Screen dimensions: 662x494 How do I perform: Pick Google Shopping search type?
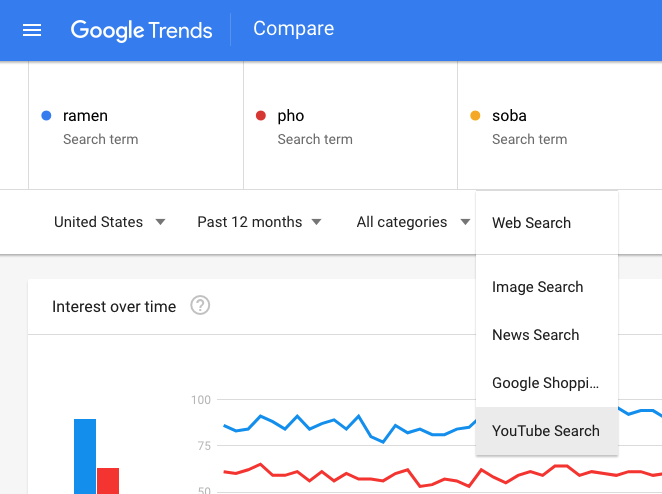tap(545, 383)
